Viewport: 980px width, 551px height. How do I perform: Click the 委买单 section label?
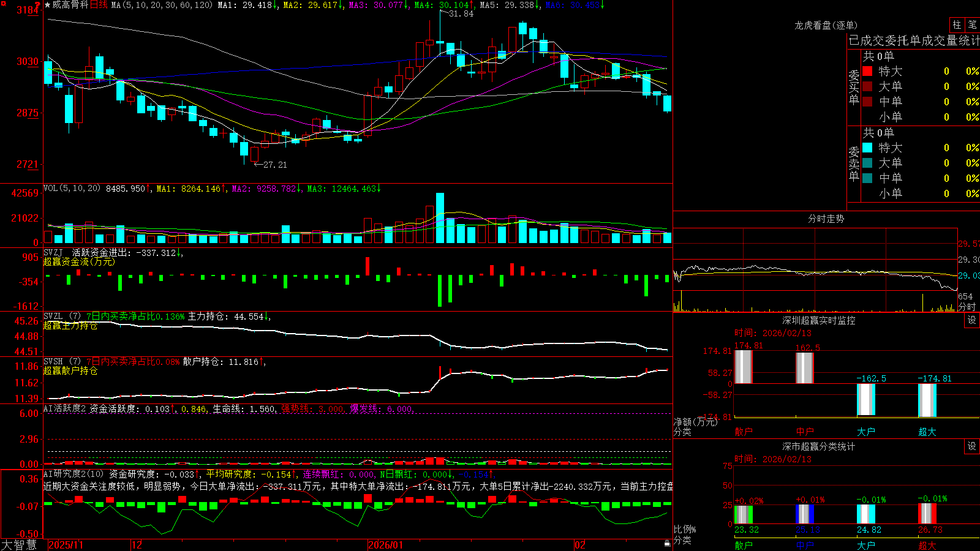coord(854,88)
